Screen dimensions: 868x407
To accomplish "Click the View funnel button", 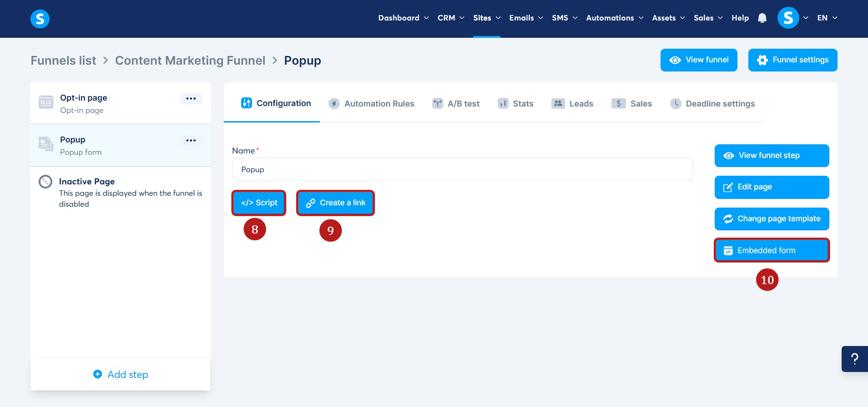I will tap(699, 60).
